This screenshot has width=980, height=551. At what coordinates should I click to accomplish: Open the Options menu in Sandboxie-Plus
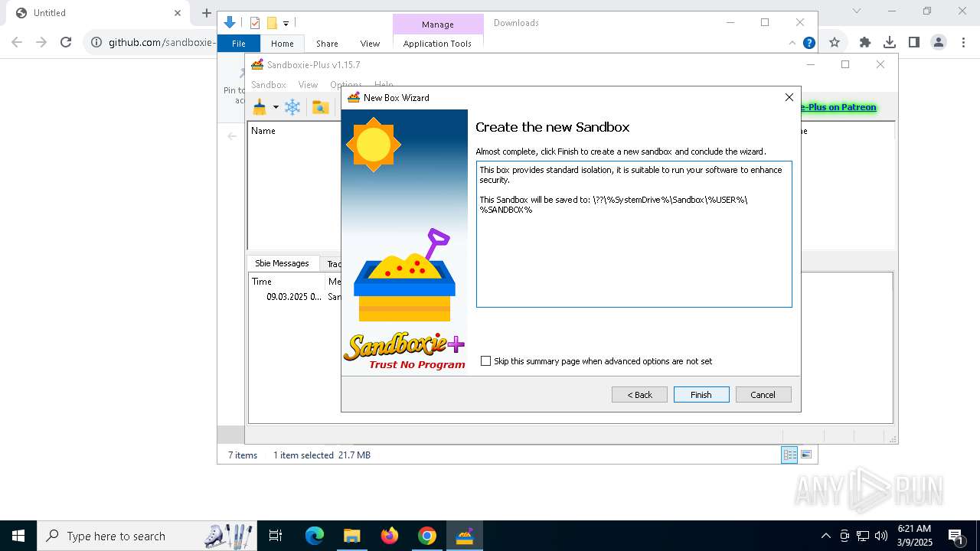[346, 85]
